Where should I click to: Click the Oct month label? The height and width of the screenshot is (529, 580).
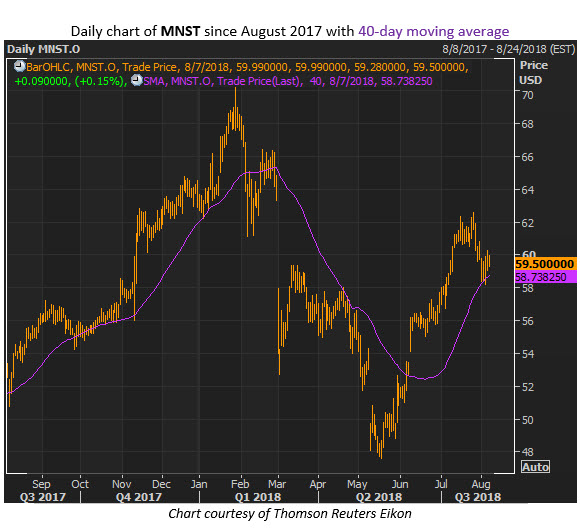[80, 484]
